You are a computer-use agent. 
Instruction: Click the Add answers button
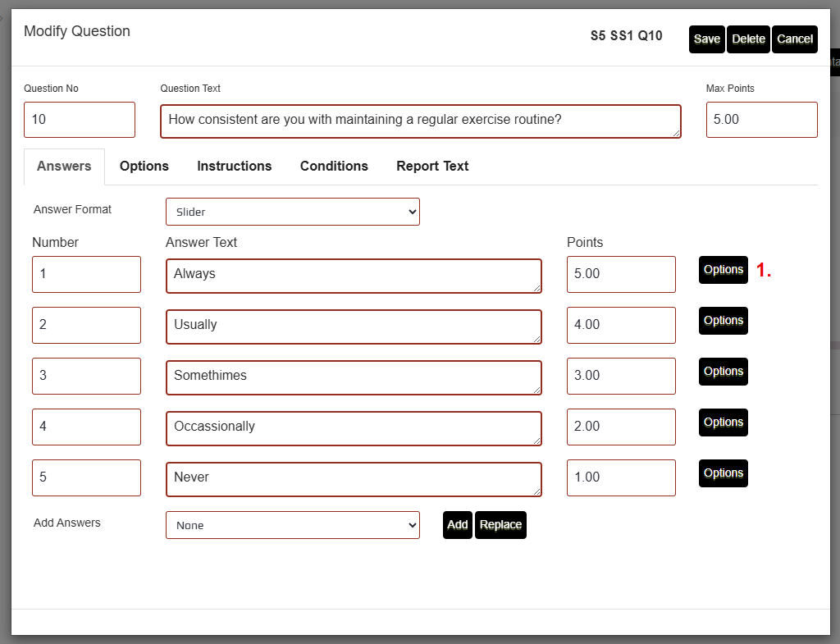tap(457, 525)
